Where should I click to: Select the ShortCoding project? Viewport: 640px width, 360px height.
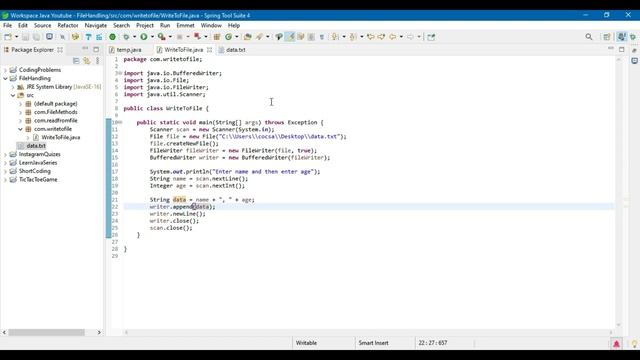pos(35,171)
